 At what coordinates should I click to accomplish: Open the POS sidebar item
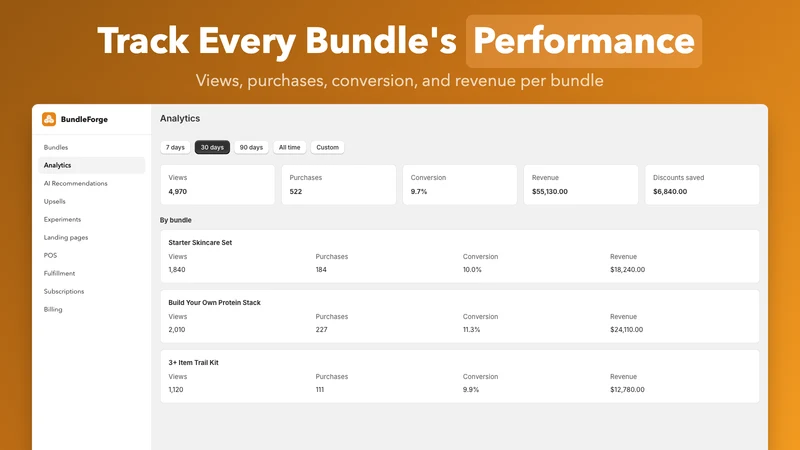click(51, 255)
